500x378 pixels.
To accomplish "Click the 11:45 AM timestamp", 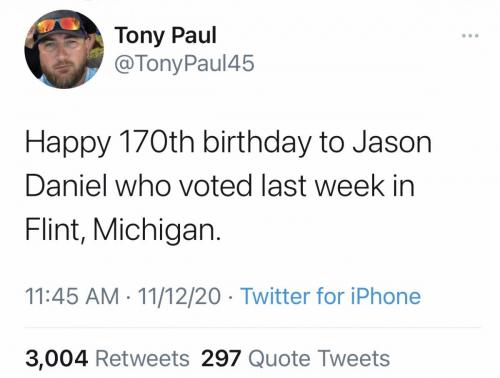I will click(x=72, y=296).
